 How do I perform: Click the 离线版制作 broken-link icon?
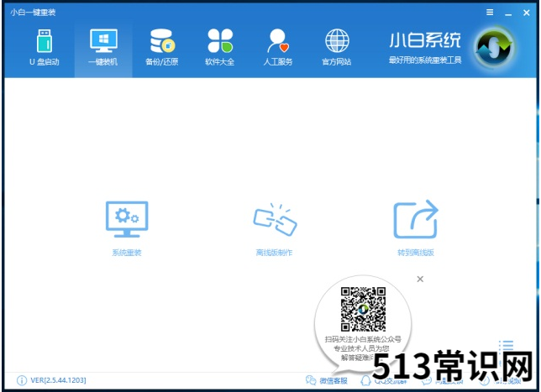275,220
